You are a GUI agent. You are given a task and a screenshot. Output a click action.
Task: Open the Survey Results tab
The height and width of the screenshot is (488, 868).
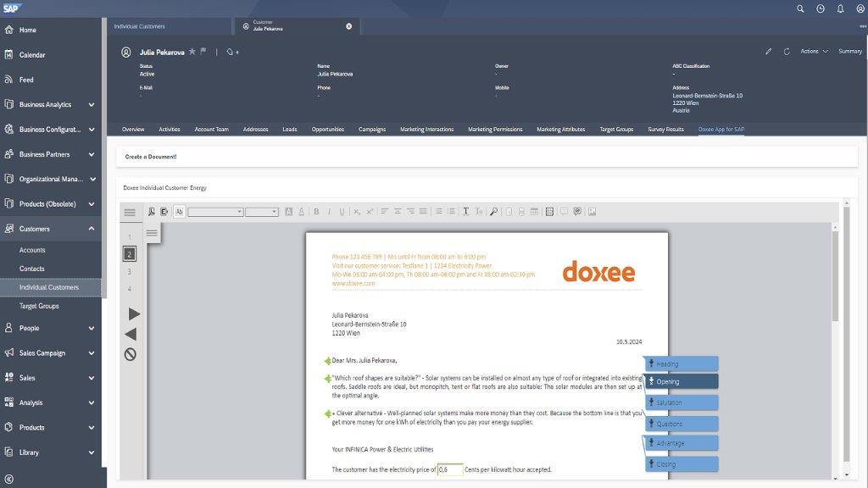pyautogui.click(x=665, y=130)
